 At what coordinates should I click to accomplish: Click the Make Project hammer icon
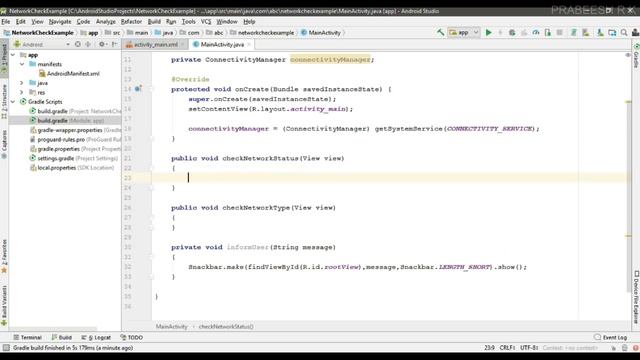440,32
